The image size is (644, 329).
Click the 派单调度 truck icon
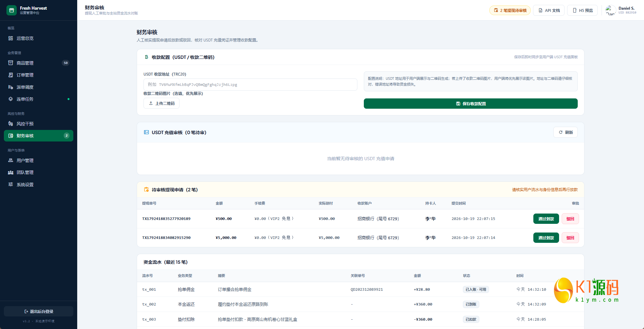(11, 87)
